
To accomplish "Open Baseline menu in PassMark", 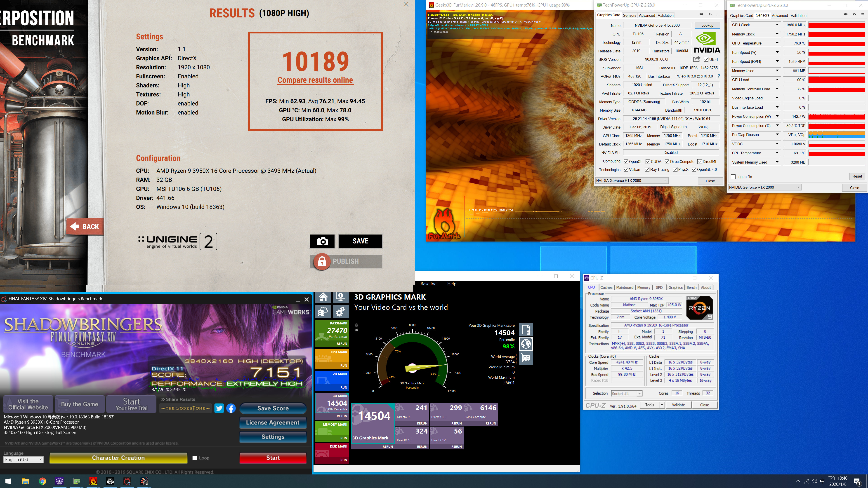I will tap(428, 284).
